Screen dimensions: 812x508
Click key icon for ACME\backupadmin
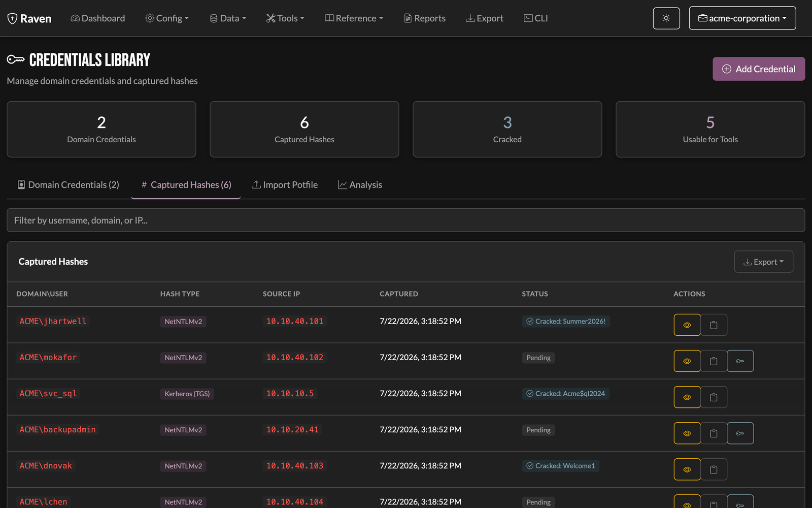click(740, 433)
